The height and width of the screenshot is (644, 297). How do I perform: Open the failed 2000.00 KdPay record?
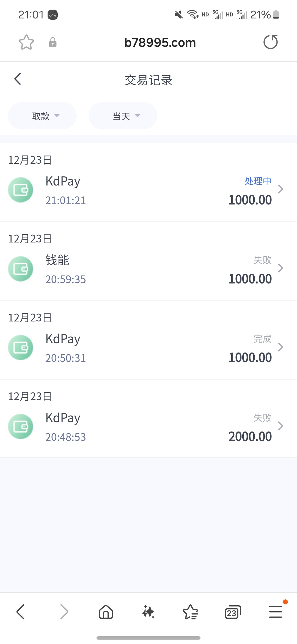(280, 426)
